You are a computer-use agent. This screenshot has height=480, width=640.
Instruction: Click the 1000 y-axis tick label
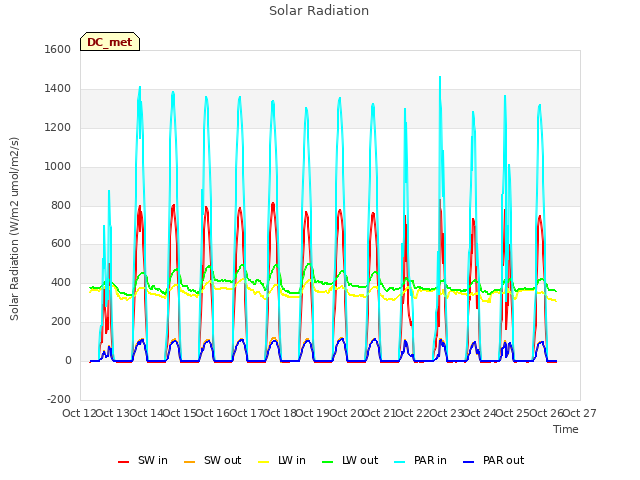(x=58, y=167)
